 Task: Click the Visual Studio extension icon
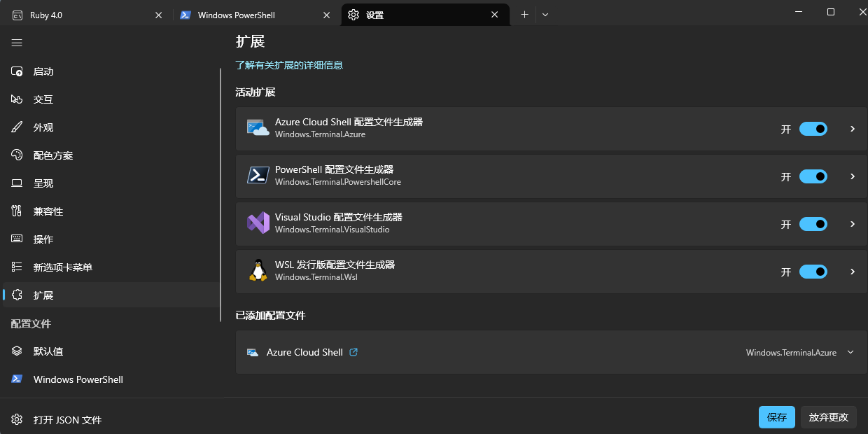[x=258, y=223]
